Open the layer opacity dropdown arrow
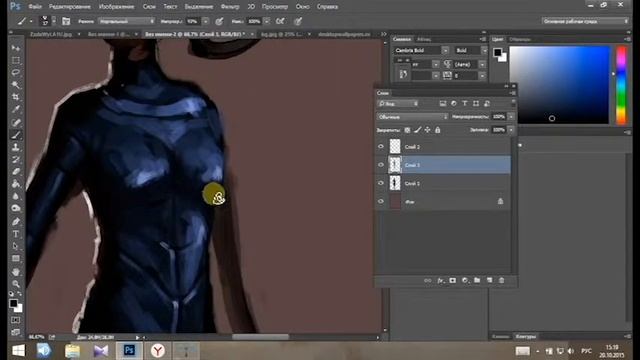Viewport: 640px width, 360px height. [x=511, y=117]
